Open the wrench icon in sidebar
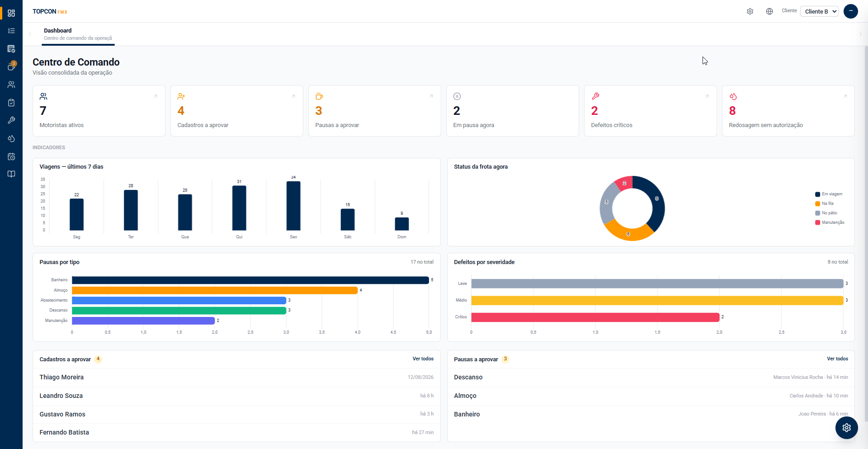Screen dimensions: 868x449 click(11, 120)
